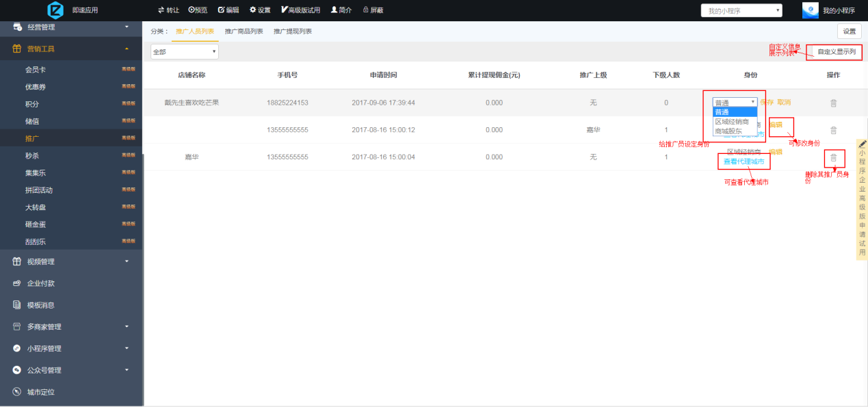Collapse the 营销工具 sidebar section
Viewport: 868px width, 407px height.
[x=127, y=49]
